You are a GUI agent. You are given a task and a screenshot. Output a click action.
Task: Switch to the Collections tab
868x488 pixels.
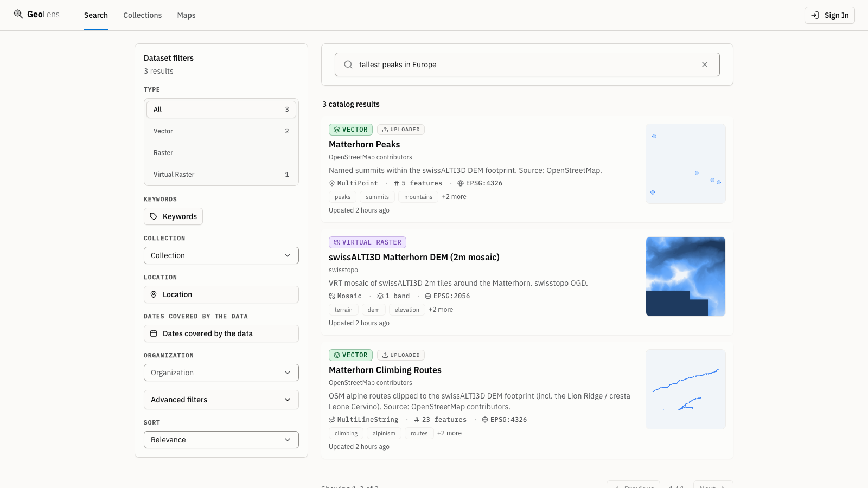pyautogui.click(x=142, y=15)
